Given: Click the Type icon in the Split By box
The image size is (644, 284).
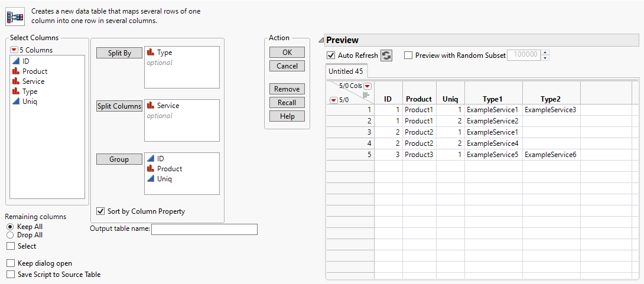Looking at the screenshot, I should 151,53.
